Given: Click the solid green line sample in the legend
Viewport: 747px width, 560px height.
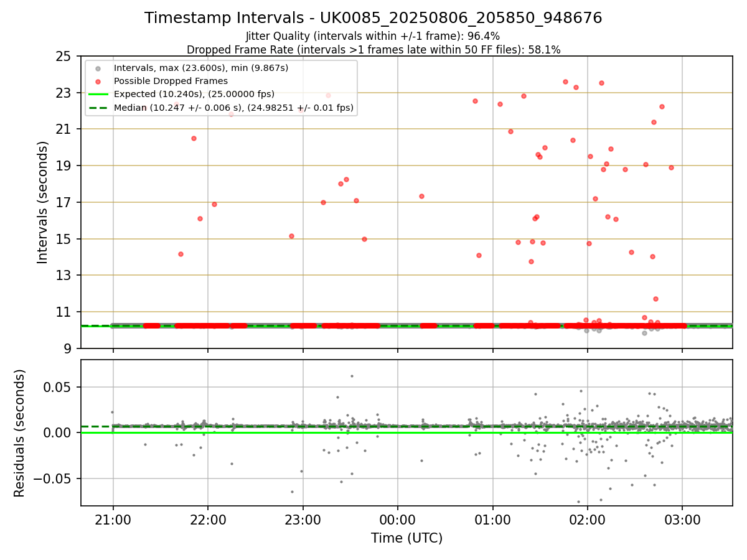Looking at the screenshot, I should [x=98, y=94].
